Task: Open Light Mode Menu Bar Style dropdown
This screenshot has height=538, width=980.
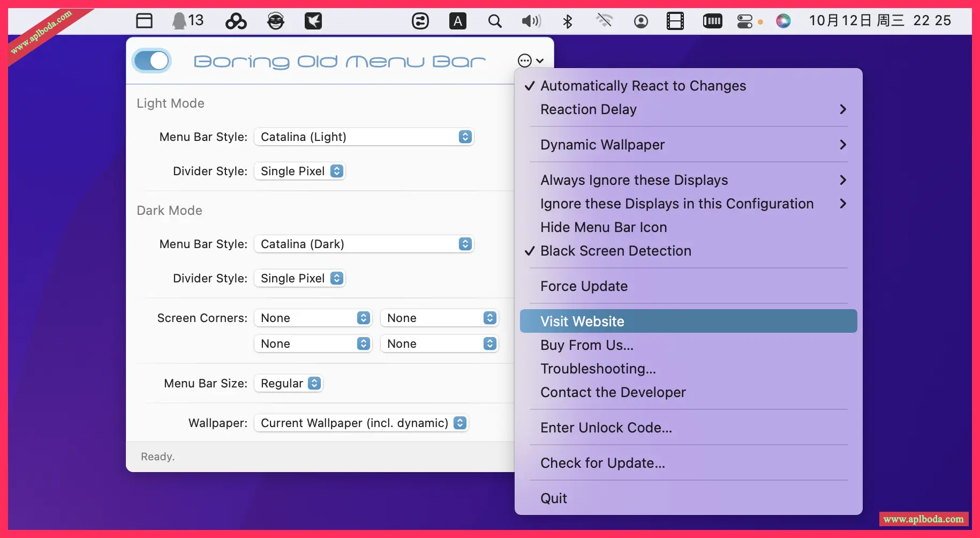Action: (364, 137)
